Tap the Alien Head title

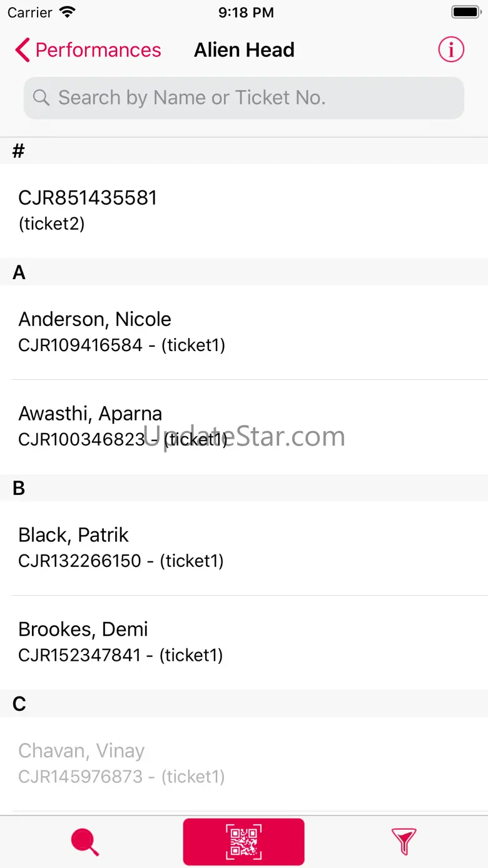(244, 50)
